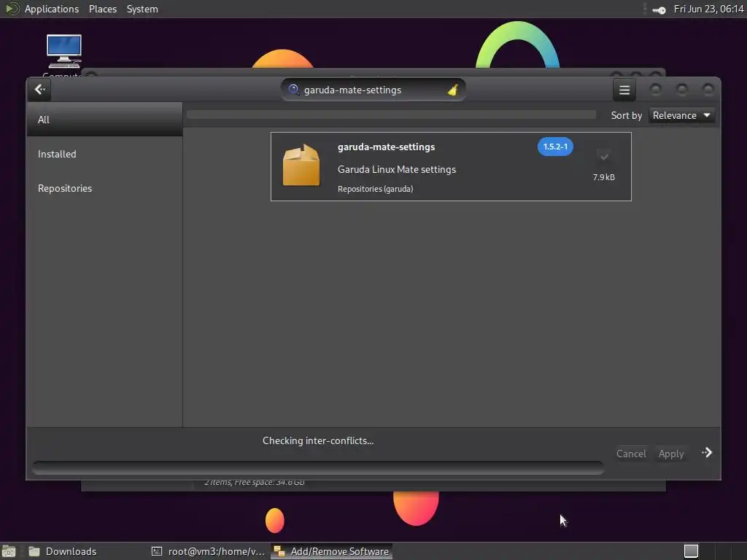Open Sort by Relevance dropdown
The image size is (747, 560).
tap(681, 116)
